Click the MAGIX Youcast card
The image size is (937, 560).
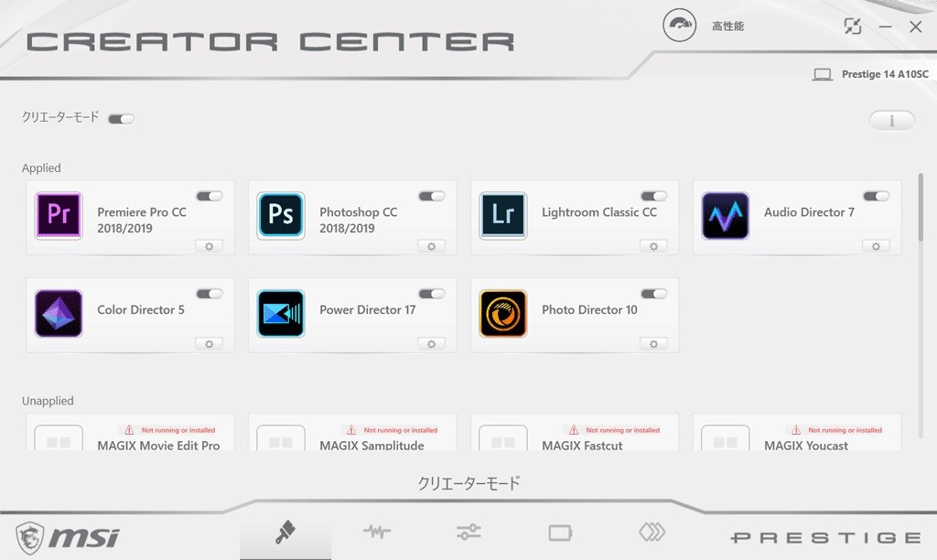tap(797, 432)
